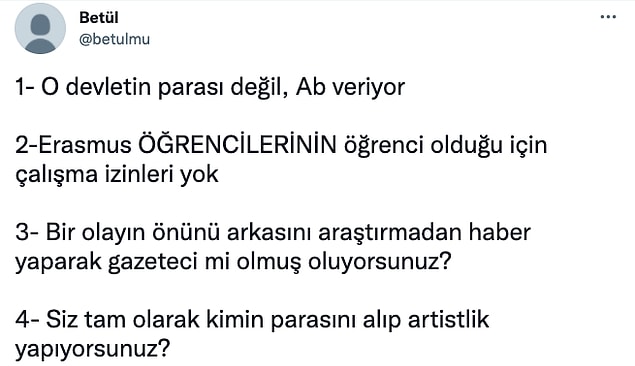Screen dimensions: 635x366
Task: Click the word Erasmus in point 2
Action: pos(85,145)
